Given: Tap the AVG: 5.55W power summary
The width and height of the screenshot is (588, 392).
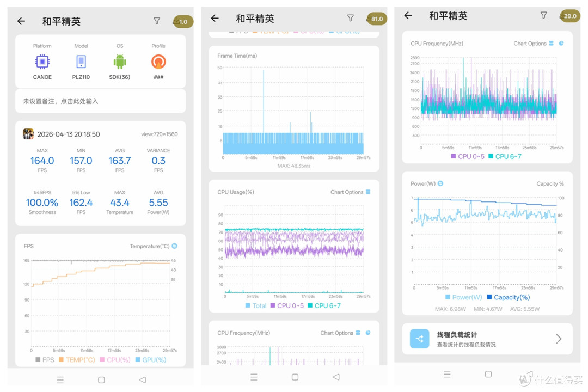Looking at the screenshot, I should (x=525, y=309).
